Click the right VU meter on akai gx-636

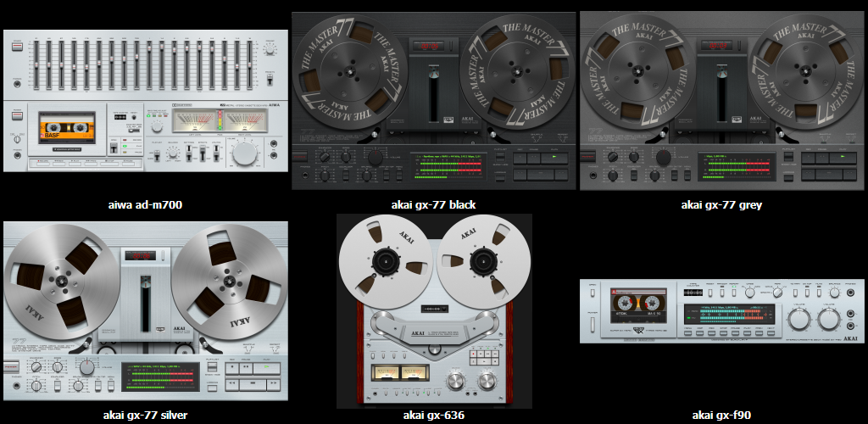(x=412, y=373)
